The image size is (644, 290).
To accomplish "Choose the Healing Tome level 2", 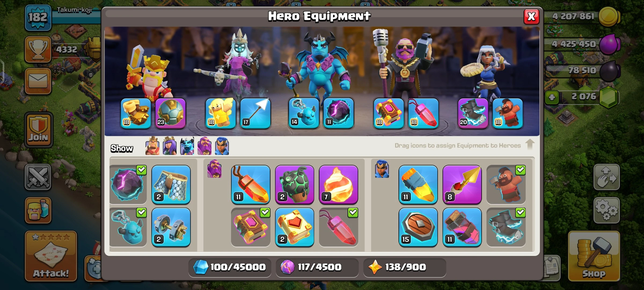I will [x=294, y=227].
